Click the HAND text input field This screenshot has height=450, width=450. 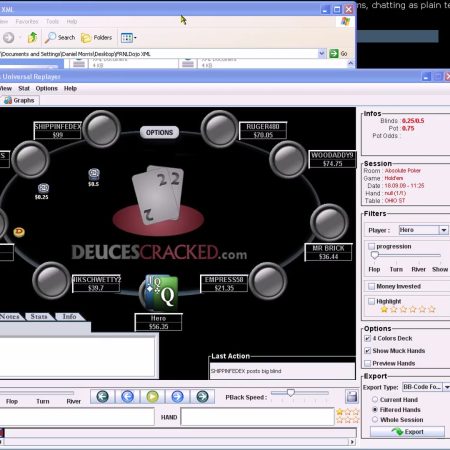[x=257, y=416]
